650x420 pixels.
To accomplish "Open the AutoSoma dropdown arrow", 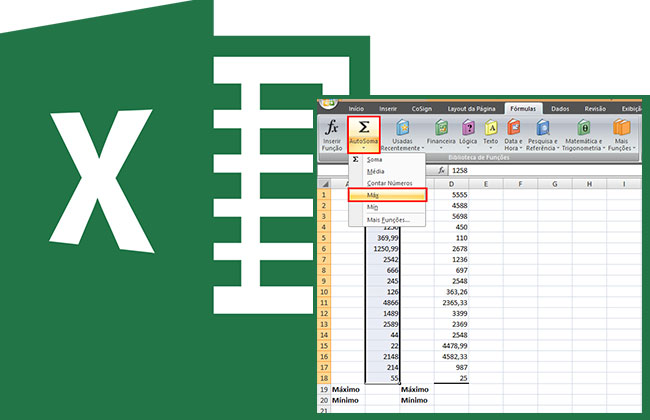I will coord(364,148).
